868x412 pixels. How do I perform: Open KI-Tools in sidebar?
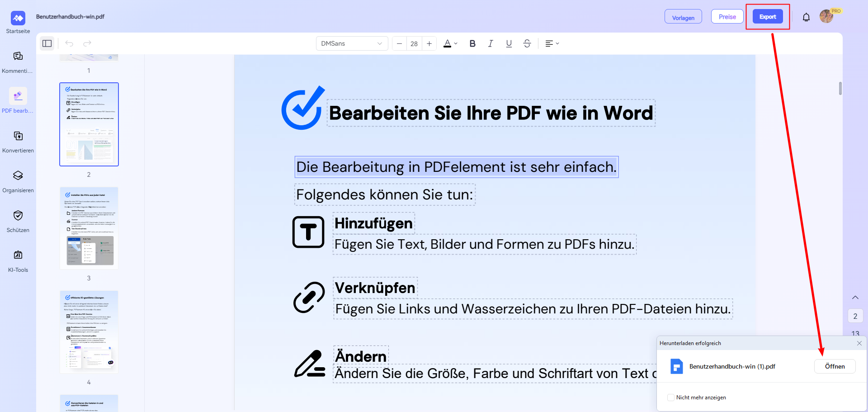(x=18, y=260)
